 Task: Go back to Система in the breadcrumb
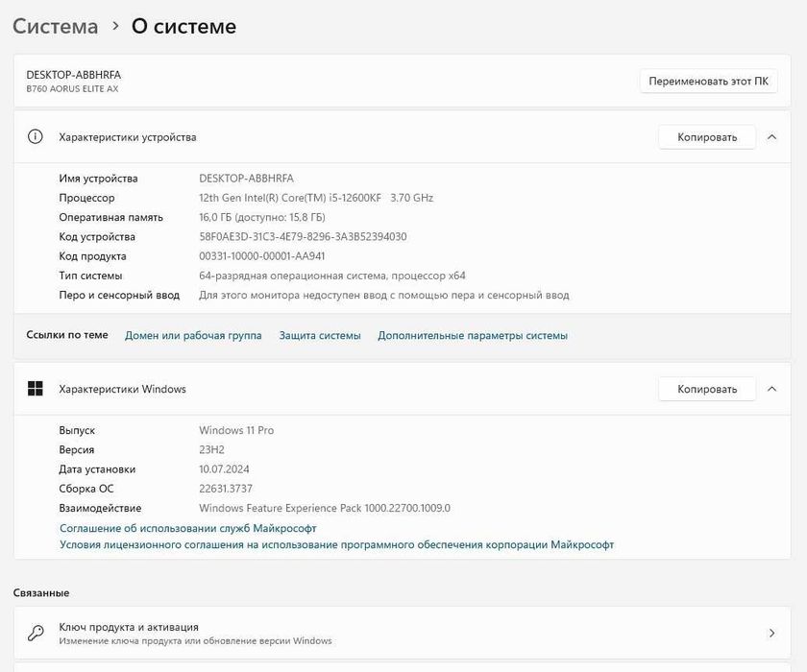click(x=56, y=27)
